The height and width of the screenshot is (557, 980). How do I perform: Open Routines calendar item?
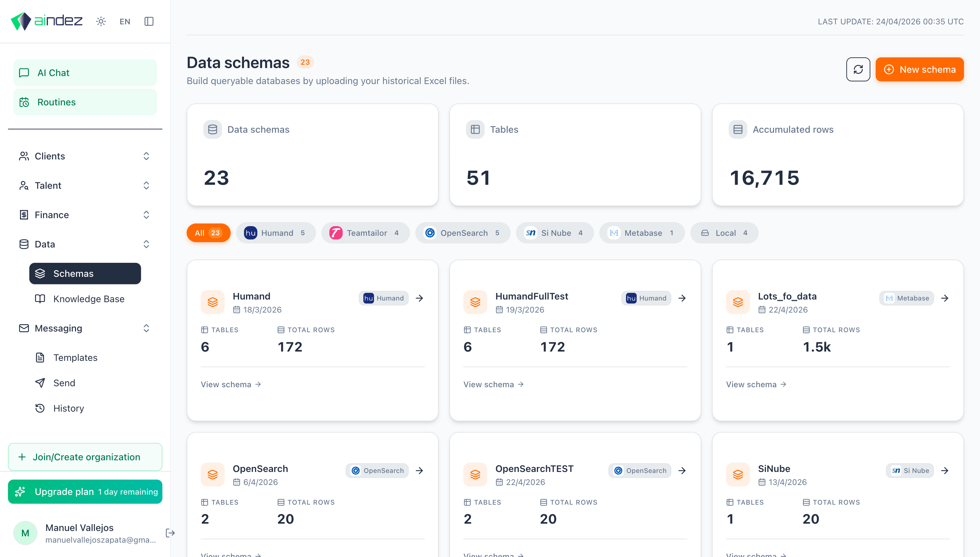(x=85, y=102)
